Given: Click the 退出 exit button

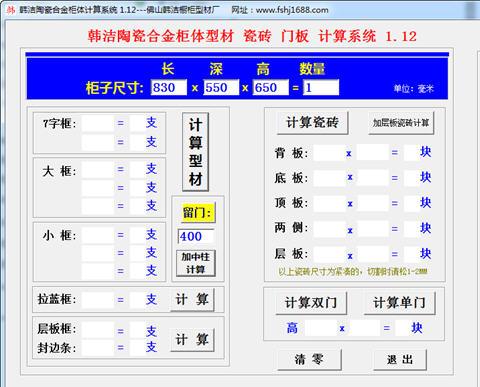Looking at the screenshot, I should 400,359.
